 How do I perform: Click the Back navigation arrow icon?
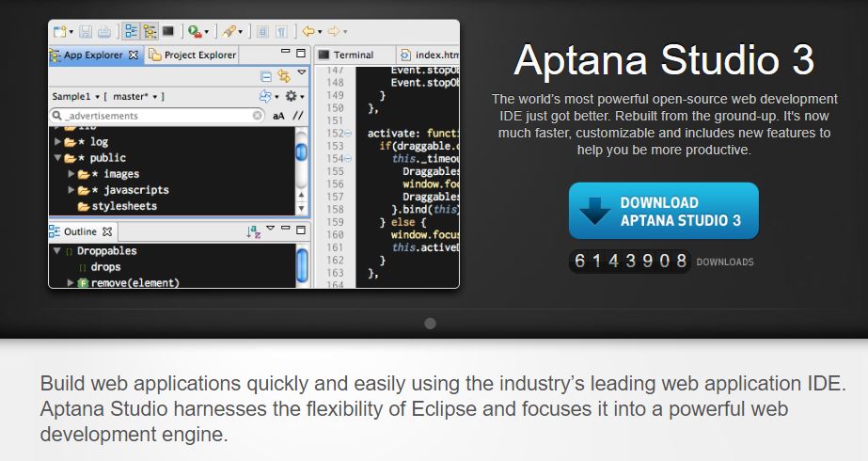pos(308,32)
